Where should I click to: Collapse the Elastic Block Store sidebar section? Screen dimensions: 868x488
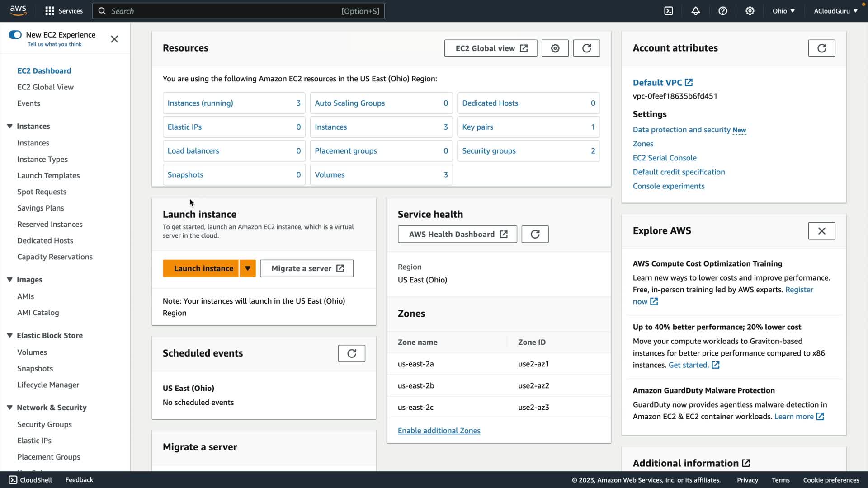(9, 335)
